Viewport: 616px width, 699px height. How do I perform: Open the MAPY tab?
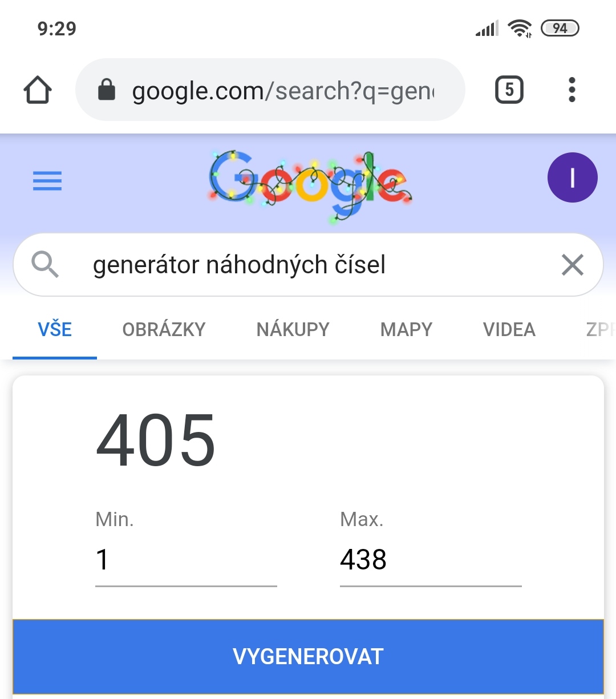click(406, 330)
